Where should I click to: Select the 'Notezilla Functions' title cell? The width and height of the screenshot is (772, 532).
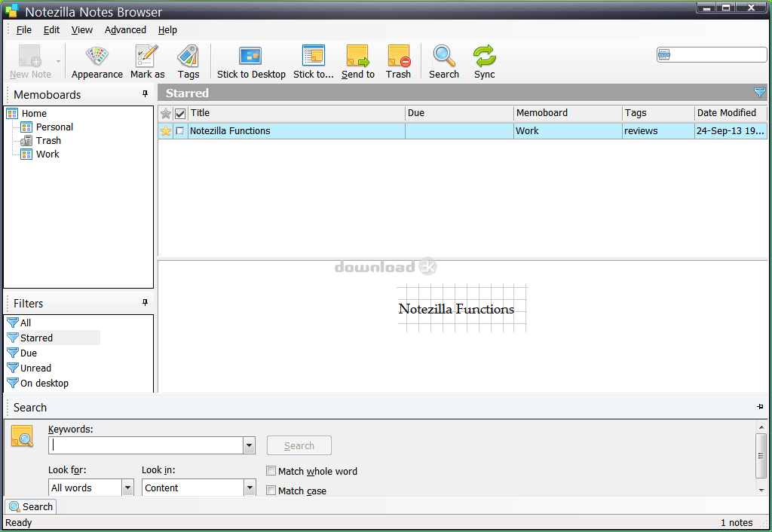coord(297,131)
